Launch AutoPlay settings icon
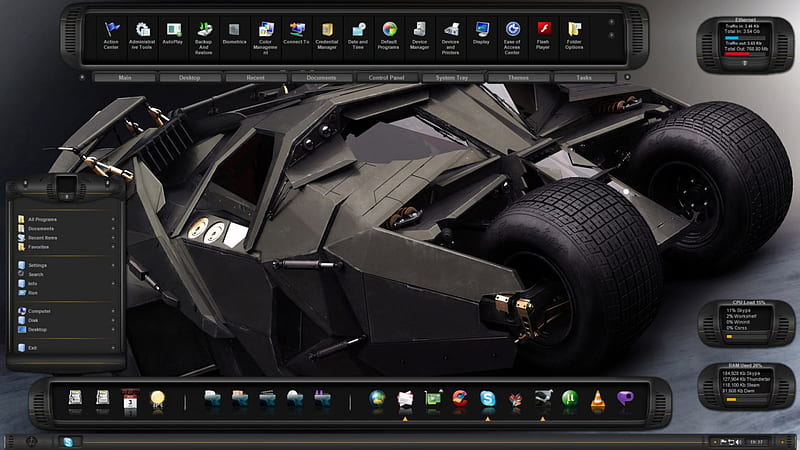The image size is (800, 450). (173, 34)
